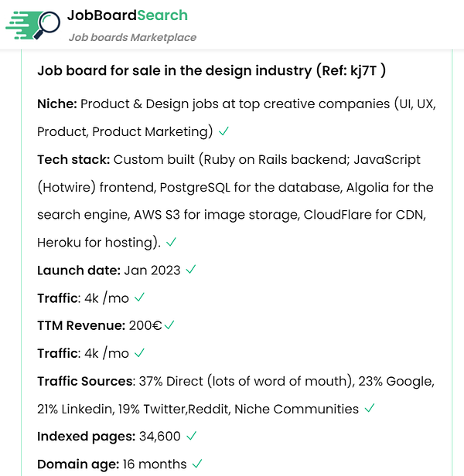Click the TTM Revenue label
Image resolution: width=464 pixels, height=476 pixels.
click(x=81, y=325)
